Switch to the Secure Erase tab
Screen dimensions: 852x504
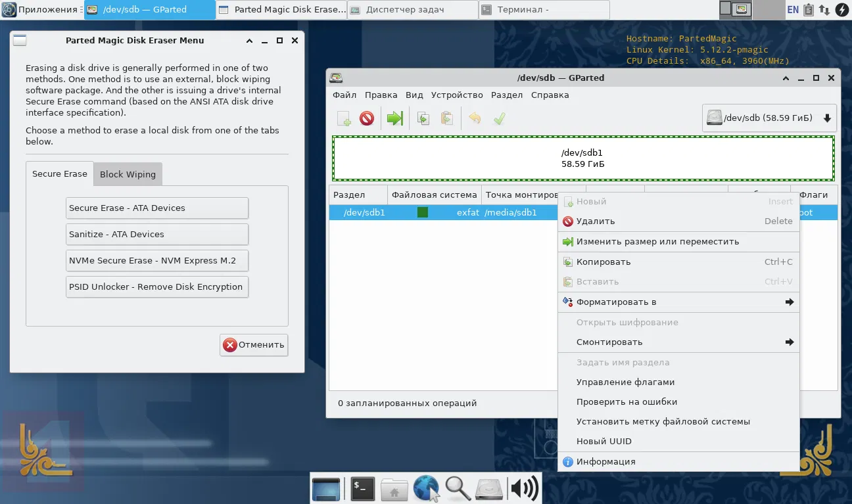click(x=60, y=174)
